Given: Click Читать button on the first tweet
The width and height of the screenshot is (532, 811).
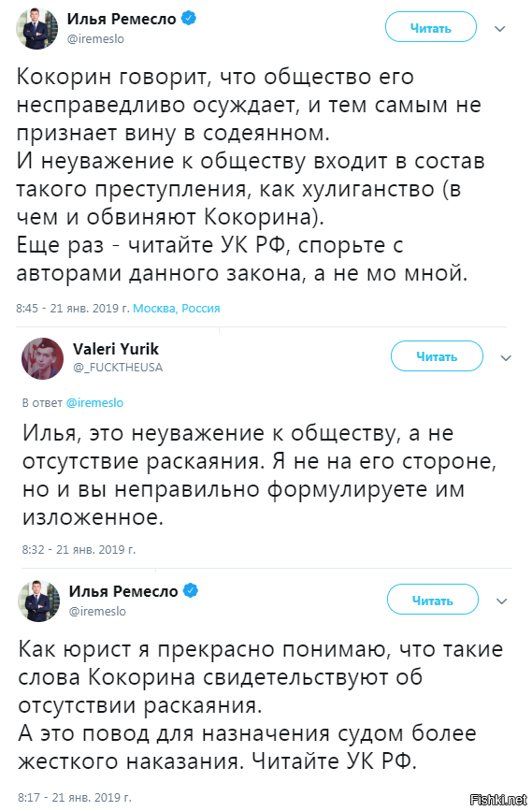Looking at the screenshot, I should [x=431, y=28].
